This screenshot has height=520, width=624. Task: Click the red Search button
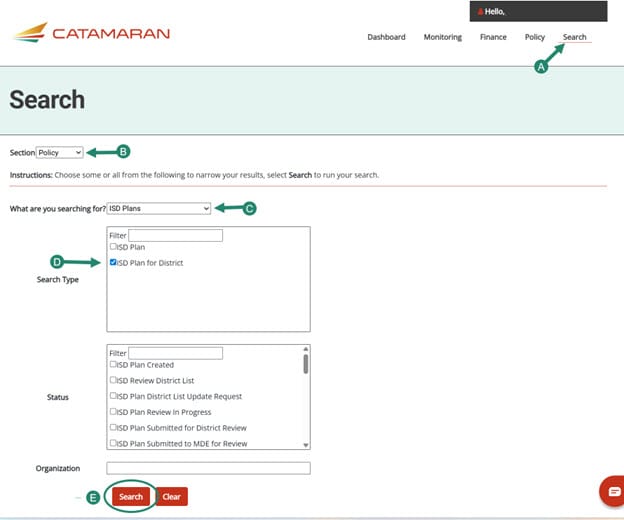pos(131,497)
